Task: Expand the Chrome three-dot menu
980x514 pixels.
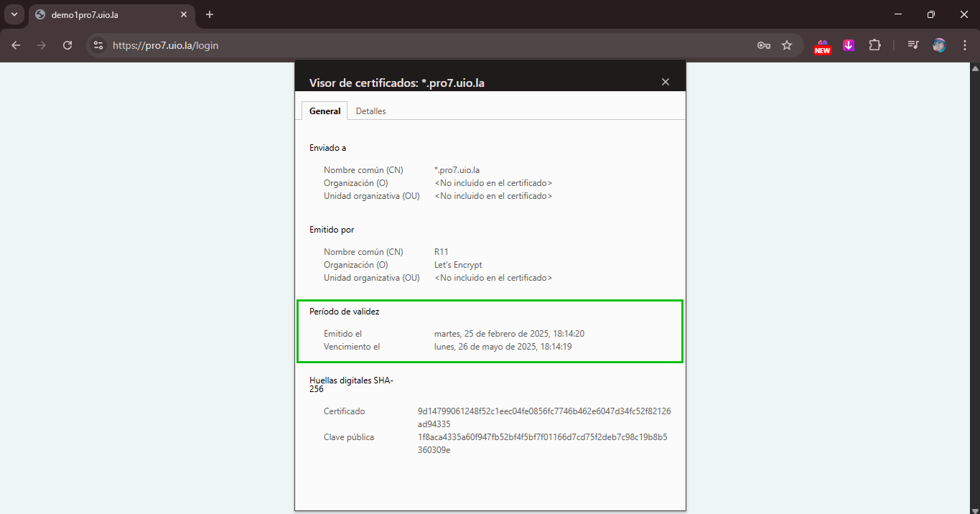Action: pyautogui.click(x=964, y=45)
